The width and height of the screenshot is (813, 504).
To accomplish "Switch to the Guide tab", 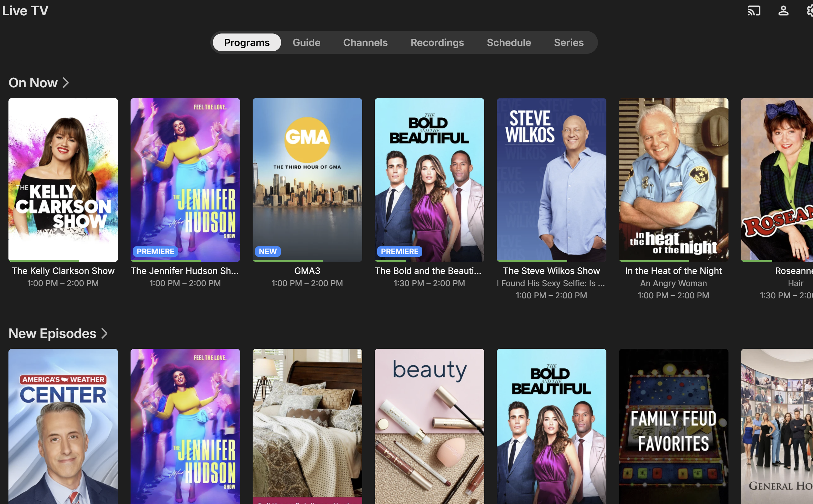I will coord(306,43).
